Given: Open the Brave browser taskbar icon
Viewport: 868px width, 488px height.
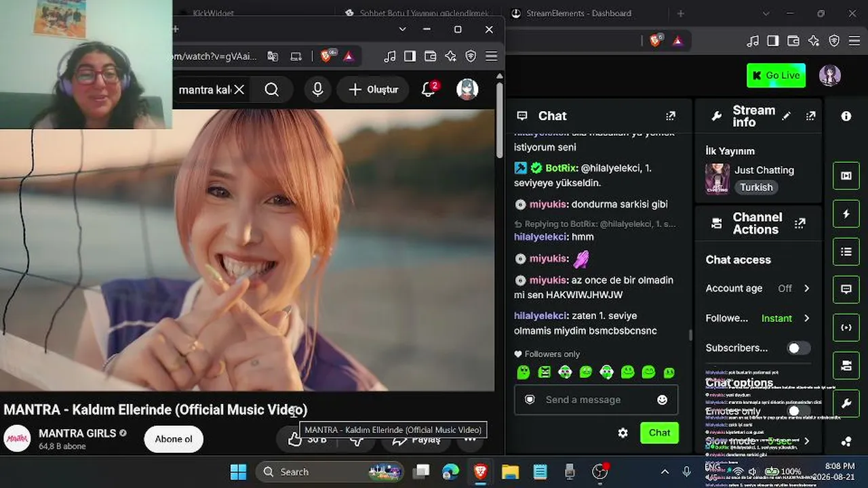Looking at the screenshot, I should pyautogui.click(x=480, y=472).
